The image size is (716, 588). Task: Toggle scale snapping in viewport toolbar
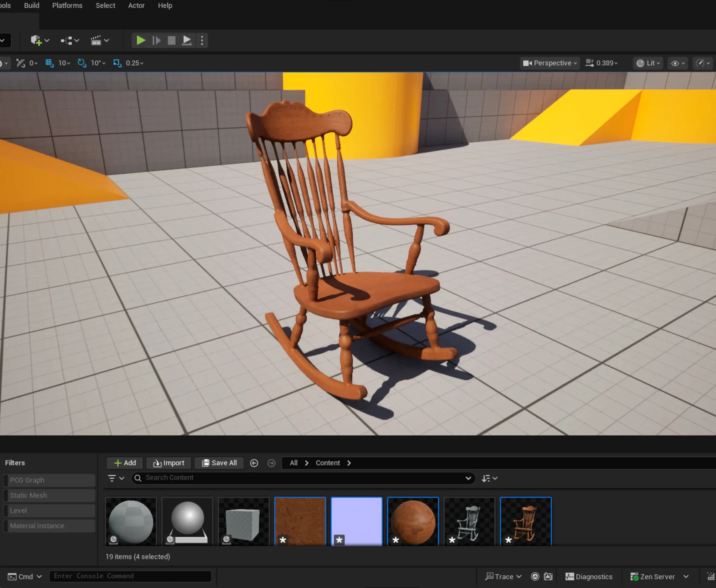[x=117, y=63]
